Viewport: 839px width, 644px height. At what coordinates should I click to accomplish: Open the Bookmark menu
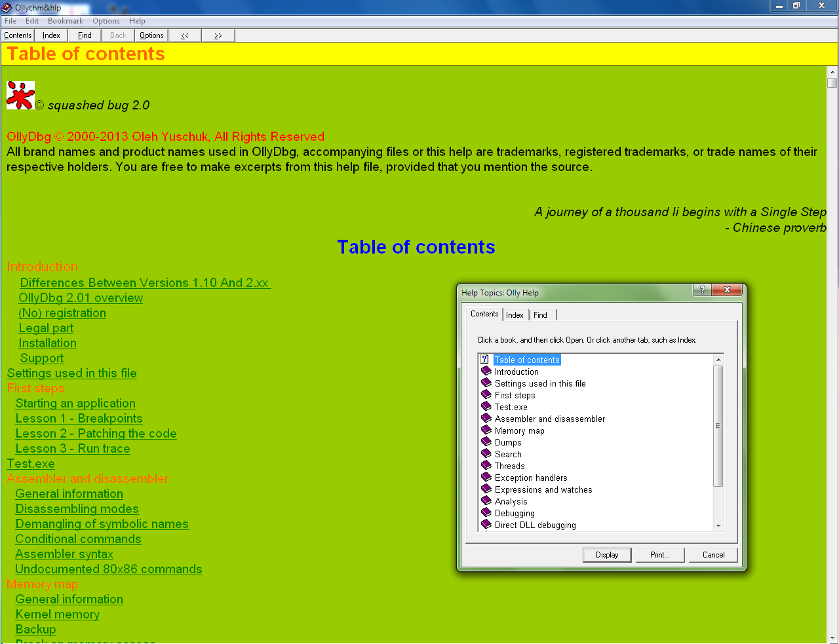click(65, 21)
